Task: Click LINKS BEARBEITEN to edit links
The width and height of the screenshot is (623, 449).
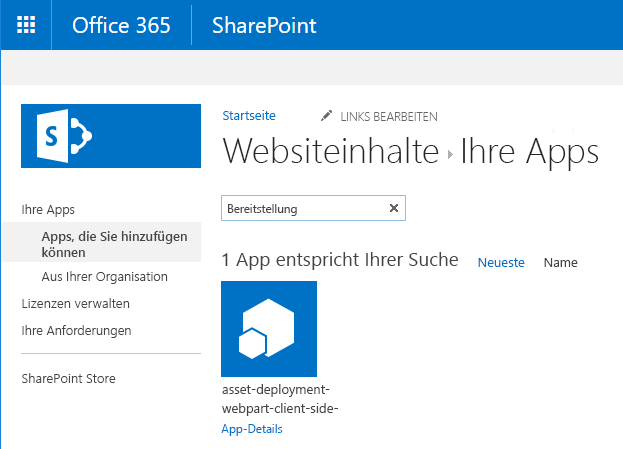Action: tap(389, 117)
